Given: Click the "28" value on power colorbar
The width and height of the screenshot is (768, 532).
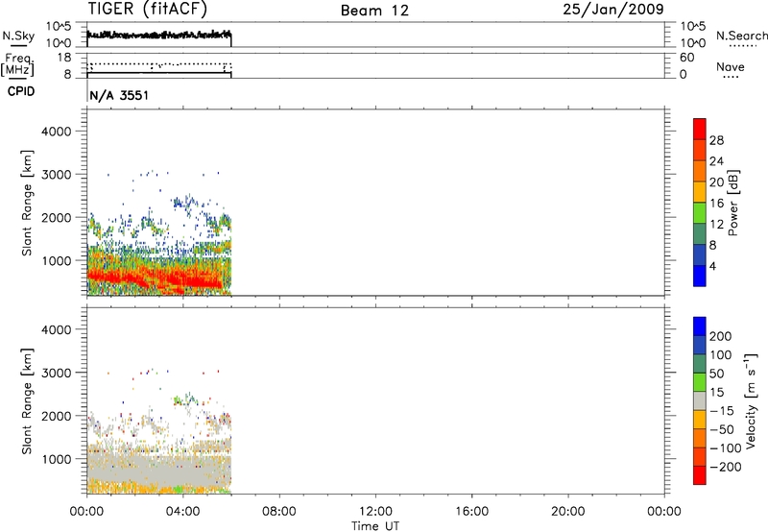Looking at the screenshot, I should pos(716,140).
